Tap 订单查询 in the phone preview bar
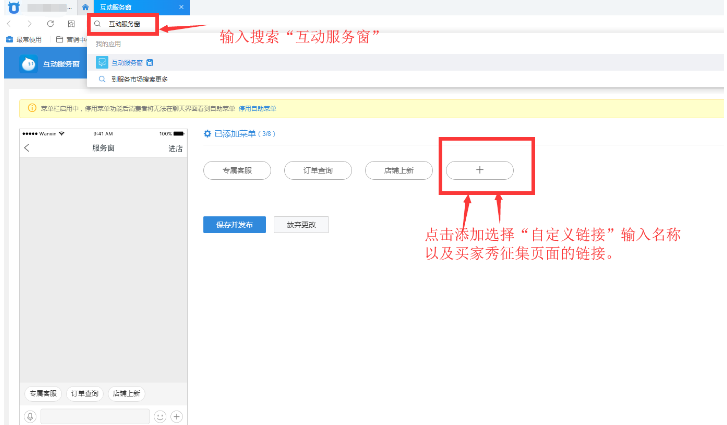 pos(85,393)
